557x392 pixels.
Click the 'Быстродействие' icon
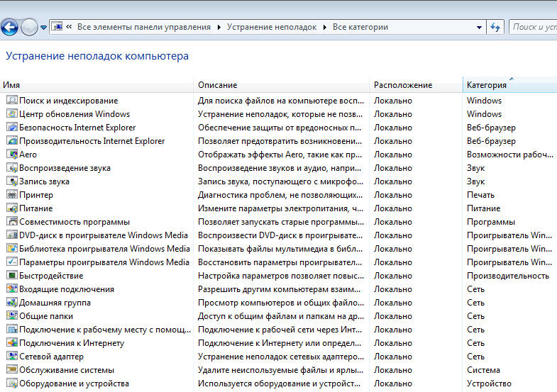coord(12,276)
